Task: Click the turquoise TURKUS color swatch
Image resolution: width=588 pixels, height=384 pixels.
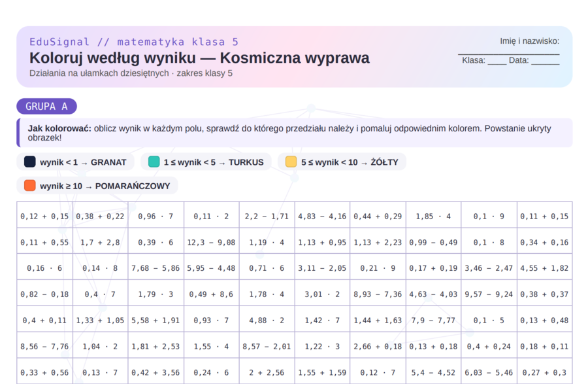Action: click(154, 162)
